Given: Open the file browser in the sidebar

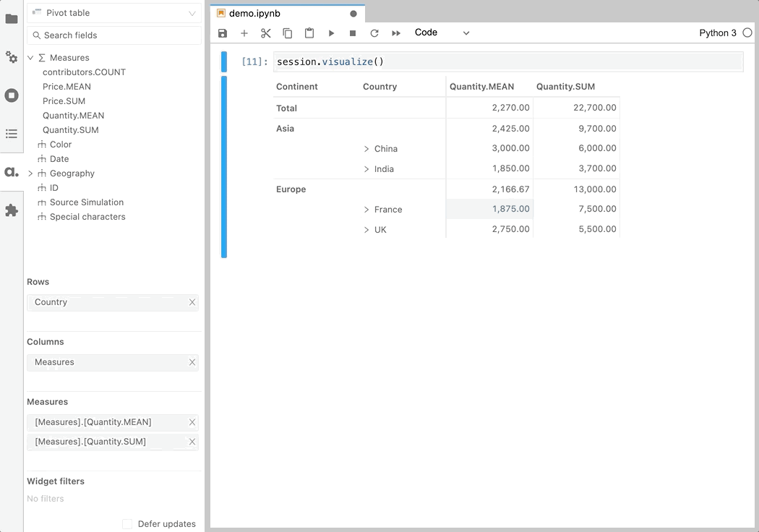Looking at the screenshot, I should coord(12,19).
